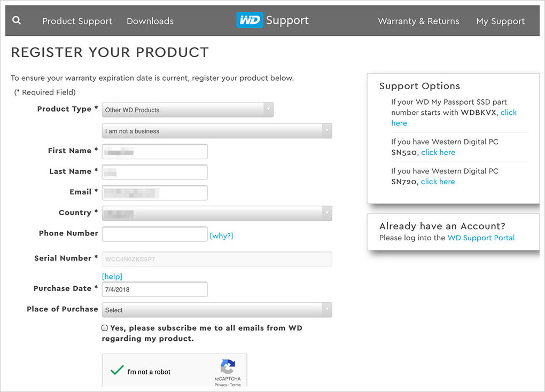Expand the Country dropdown
Screen dimensions: 545x392
click(x=217, y=214)
